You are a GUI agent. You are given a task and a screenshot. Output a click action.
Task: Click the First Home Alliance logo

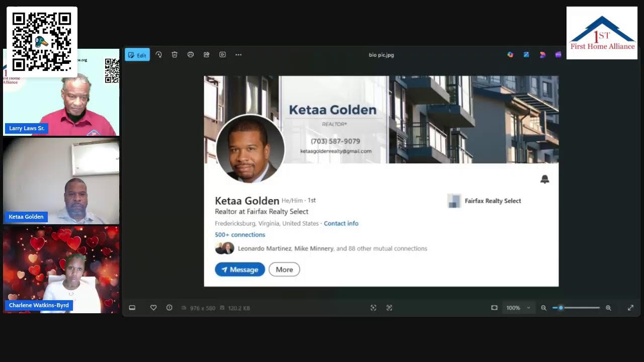pyautogui.click(x=602, y=33)
